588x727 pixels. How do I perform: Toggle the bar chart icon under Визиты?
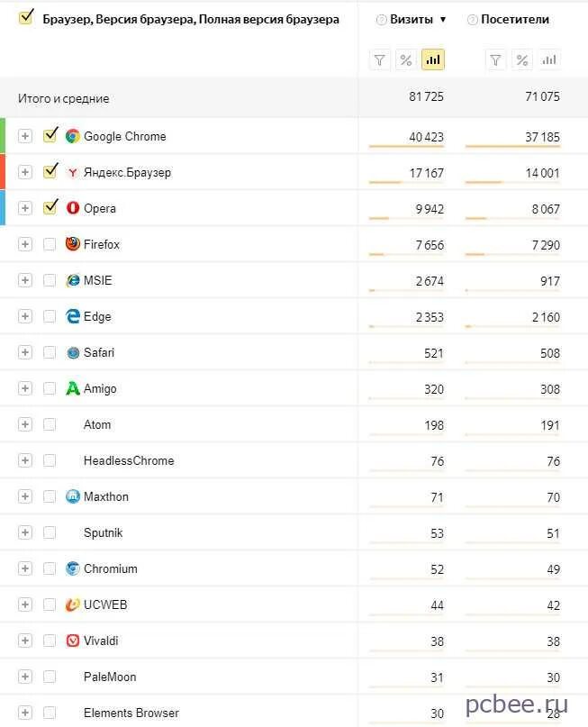(x=433, y=60)
